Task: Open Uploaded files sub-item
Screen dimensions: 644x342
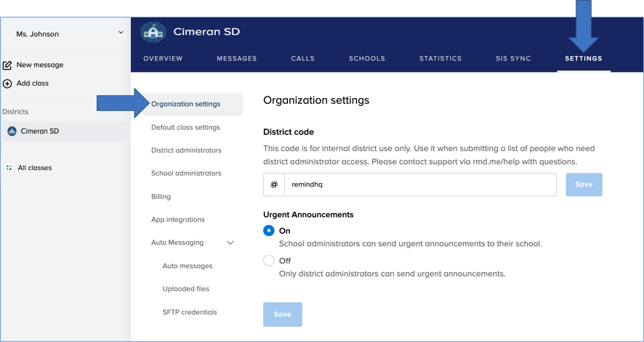Action: point(186,289)
